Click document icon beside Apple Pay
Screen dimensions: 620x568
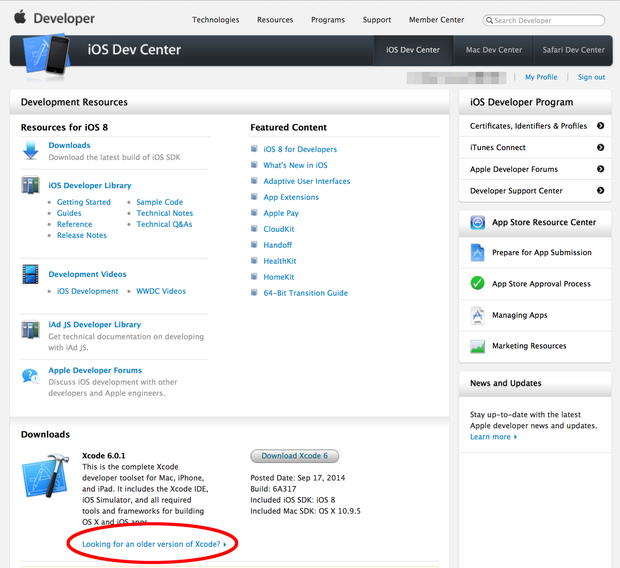click(x=254, y=212)
